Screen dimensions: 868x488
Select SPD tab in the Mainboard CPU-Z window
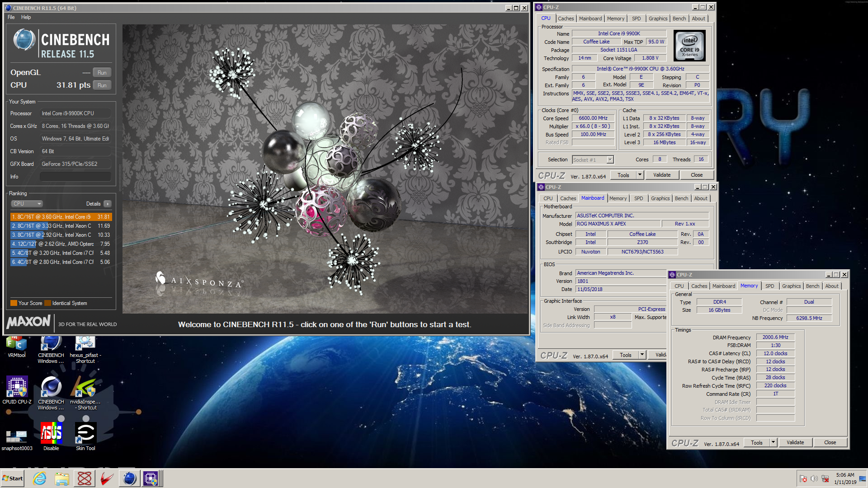click(638, 198)
